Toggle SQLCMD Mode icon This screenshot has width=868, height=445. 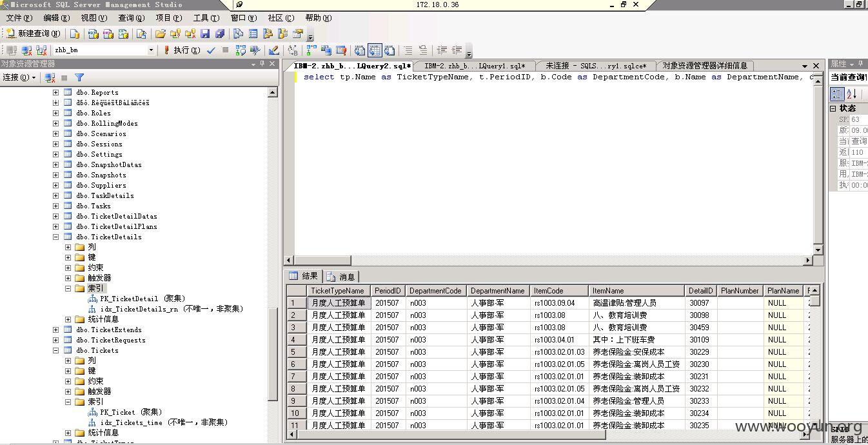coord(341,50)
